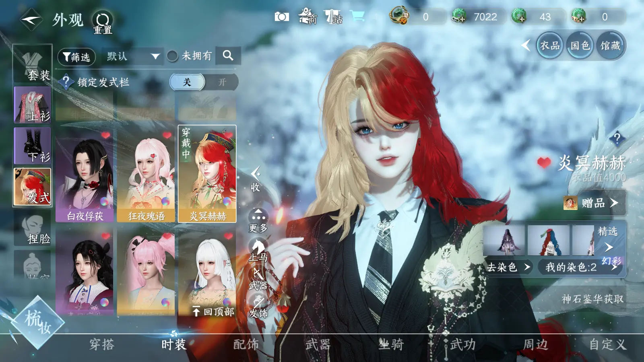Select the 捏脸 face sculpt category
Image resolution: width=644 pixels, height=362 pixels.
pyautogui.click(x=33, y=228)
